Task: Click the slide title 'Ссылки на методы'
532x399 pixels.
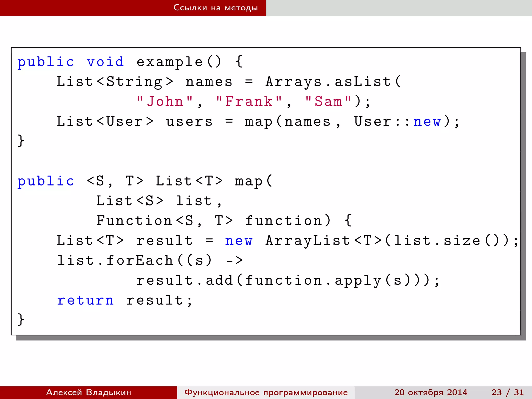Action: [216, 8]
